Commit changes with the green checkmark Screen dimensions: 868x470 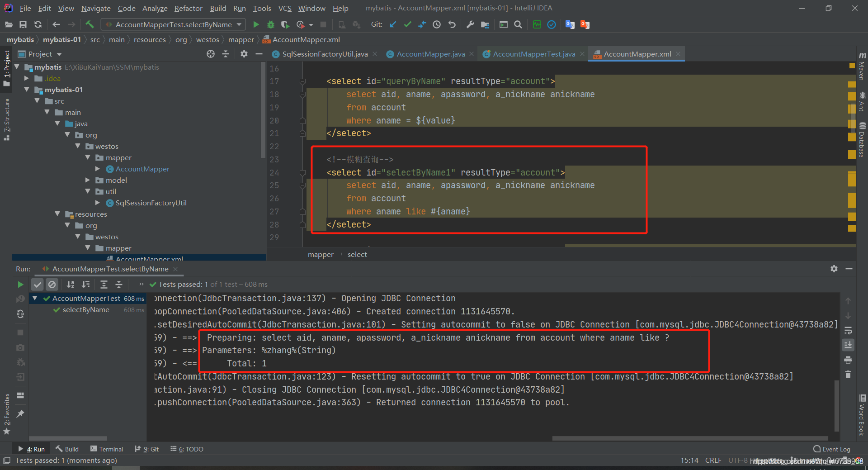[407, 24]
